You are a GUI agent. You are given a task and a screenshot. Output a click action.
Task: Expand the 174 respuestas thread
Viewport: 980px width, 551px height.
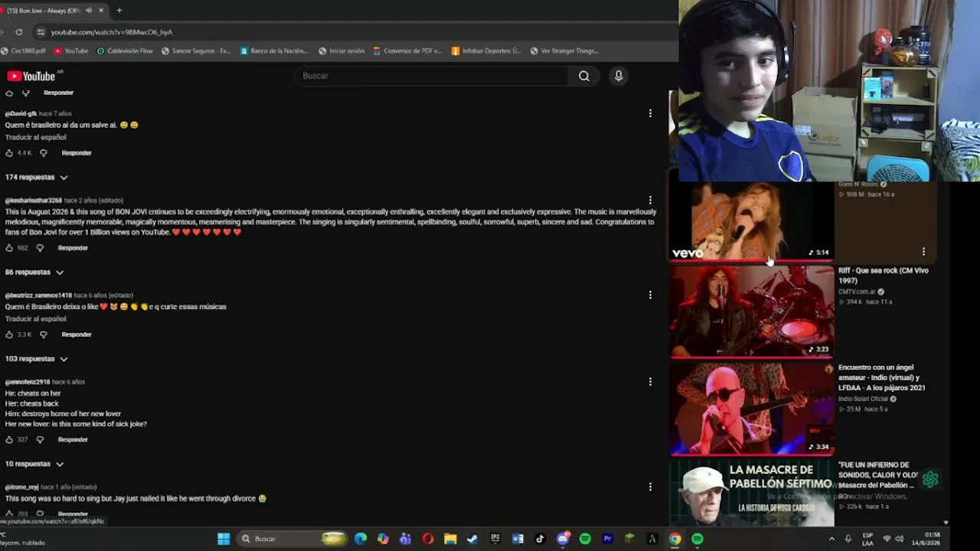(x=36, y=178)
